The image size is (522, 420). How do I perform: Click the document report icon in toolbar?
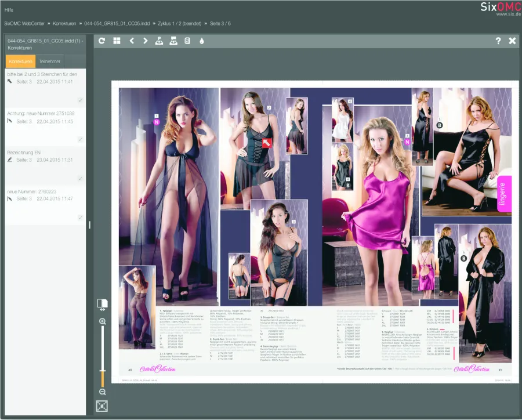(187, 41)
